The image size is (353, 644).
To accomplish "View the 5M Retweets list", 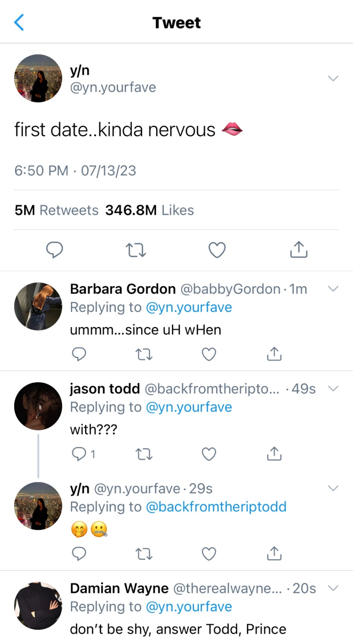I will [x=56, y=210].
